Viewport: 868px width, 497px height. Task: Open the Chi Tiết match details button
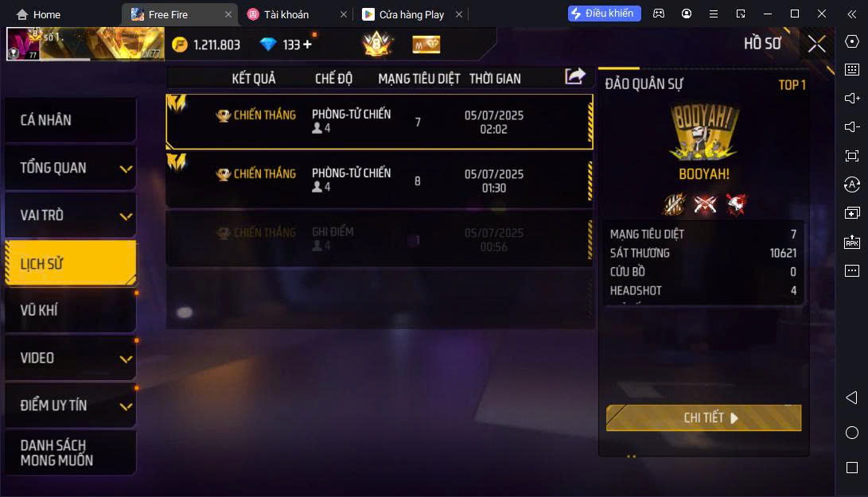coord(703,417)
